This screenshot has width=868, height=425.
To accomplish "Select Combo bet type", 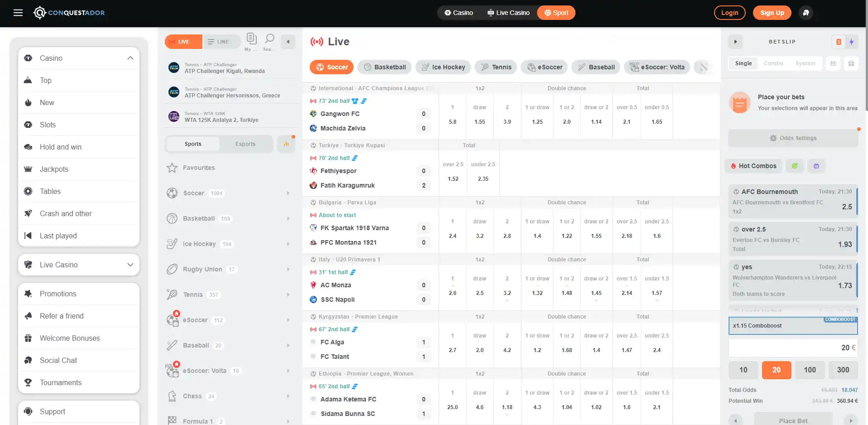I will 773,63.
